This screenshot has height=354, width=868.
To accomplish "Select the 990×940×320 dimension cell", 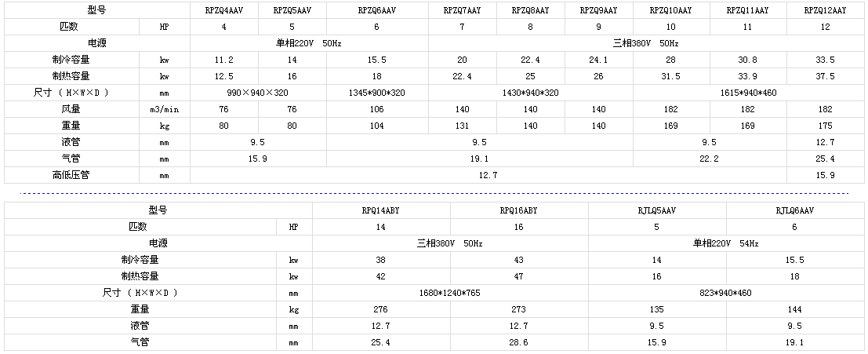I will 258,93.
